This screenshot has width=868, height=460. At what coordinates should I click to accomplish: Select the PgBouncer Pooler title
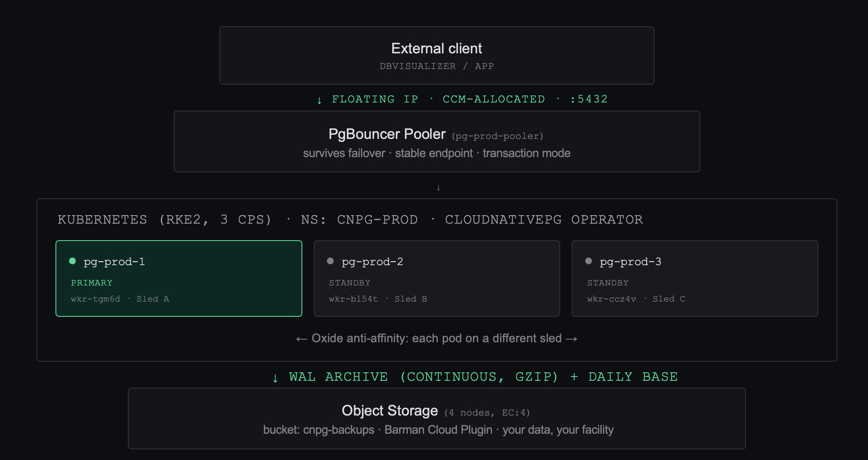[387, 134]
